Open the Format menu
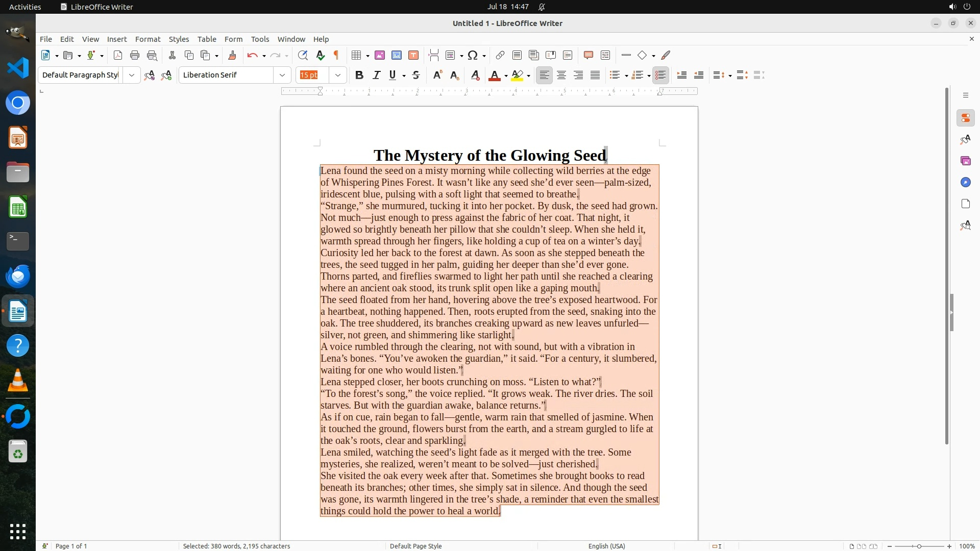This screenshot has height=551, width=980. (148, 39)
